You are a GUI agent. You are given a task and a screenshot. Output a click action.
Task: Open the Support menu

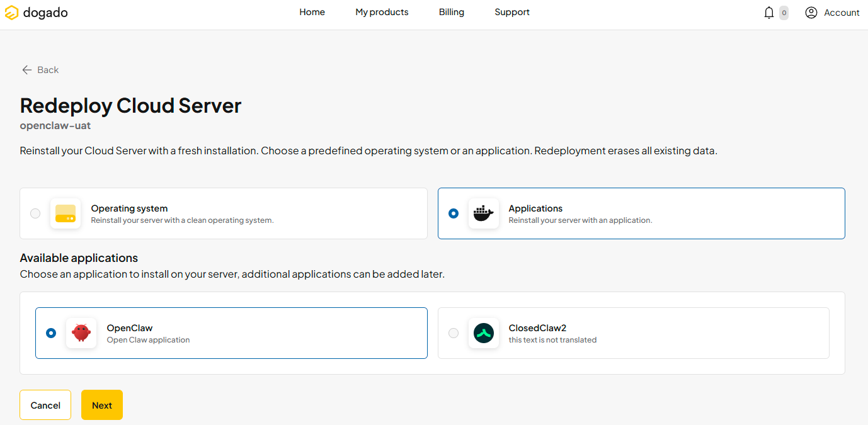point(512,12)
